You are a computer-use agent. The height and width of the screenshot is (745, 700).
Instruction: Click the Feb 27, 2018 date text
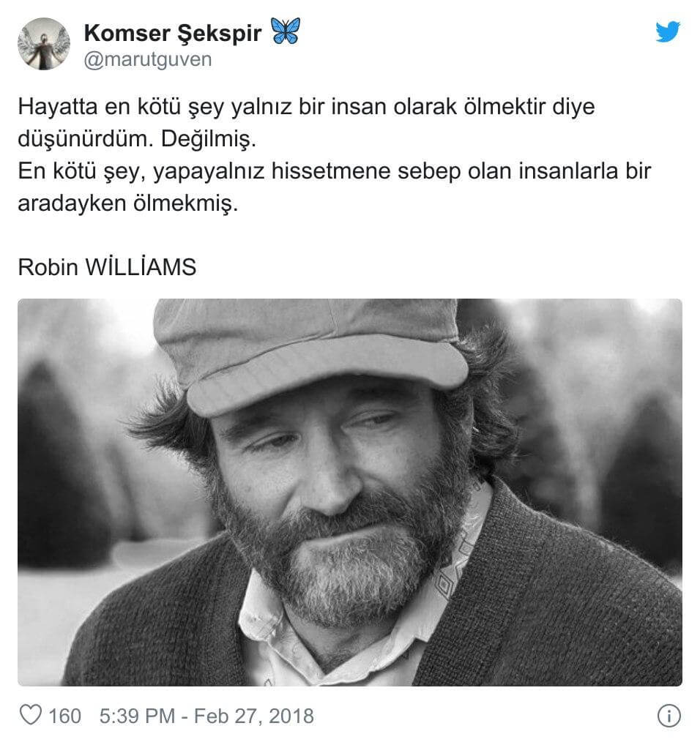(x=254, y=716)
